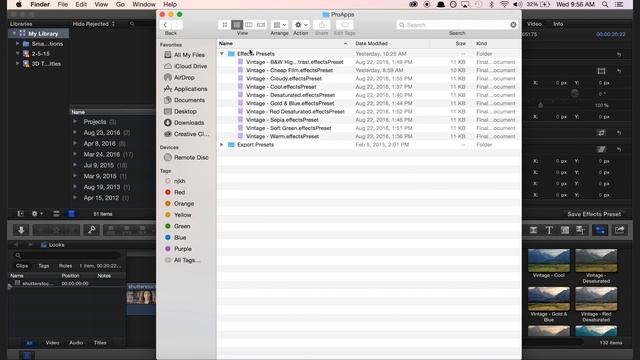Open the Window menu
The height and width of the screenshot is (360, 640).
click(x=144, y=4)
